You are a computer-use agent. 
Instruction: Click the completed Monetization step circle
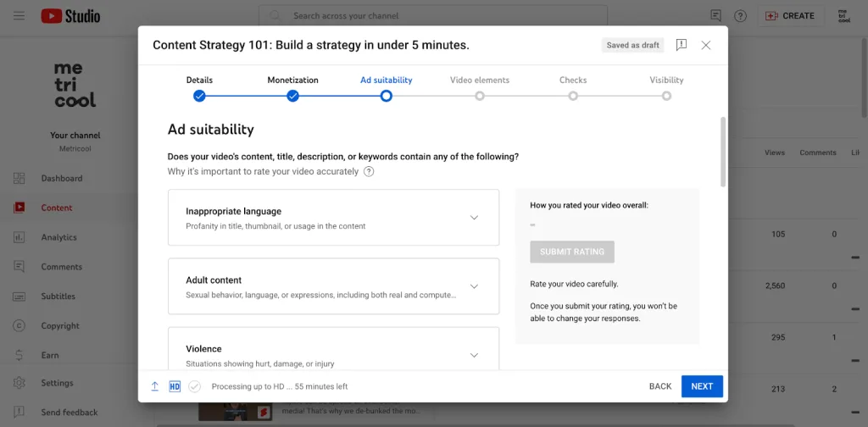292,97
